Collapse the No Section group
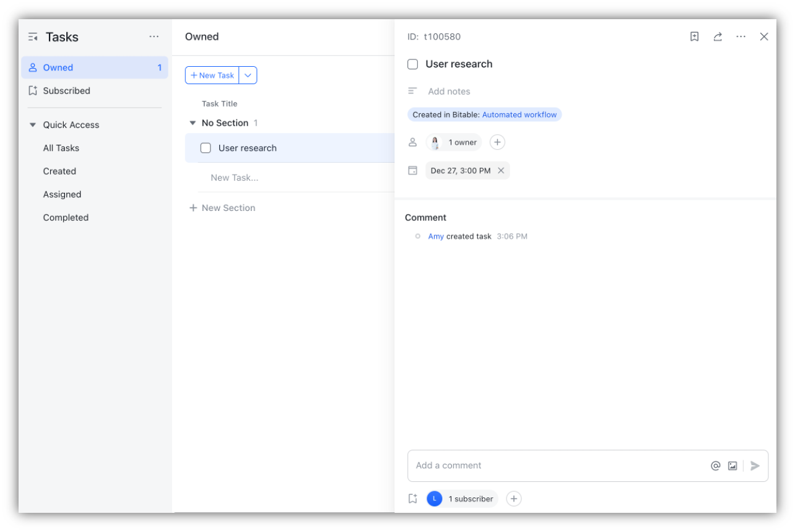The image size is (795, 532). (x=193, y=123)
